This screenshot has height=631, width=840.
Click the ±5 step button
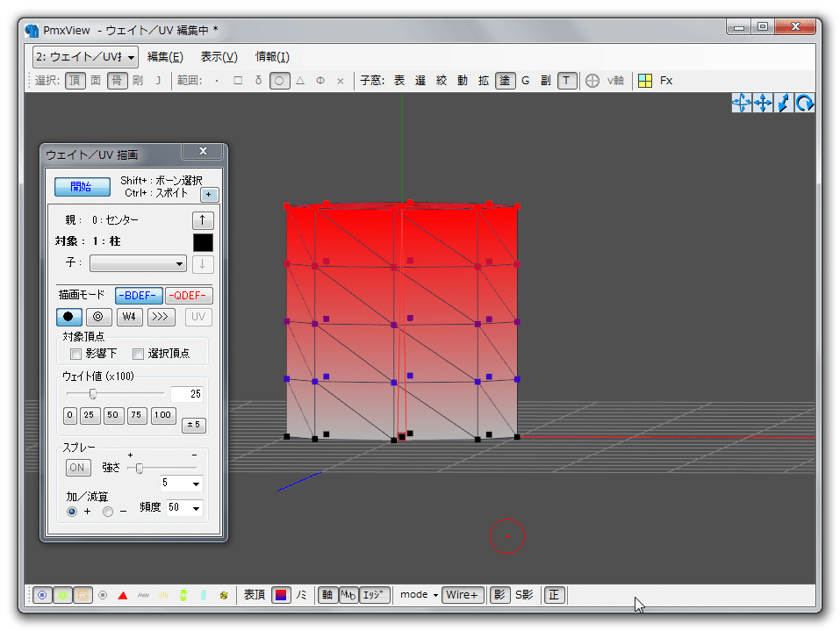[193, 425]
